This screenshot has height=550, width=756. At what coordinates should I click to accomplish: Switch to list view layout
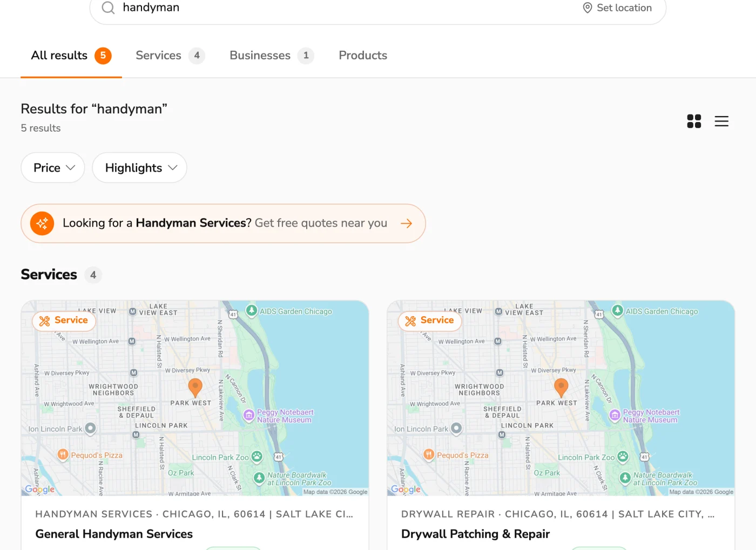tap(721, 121)
